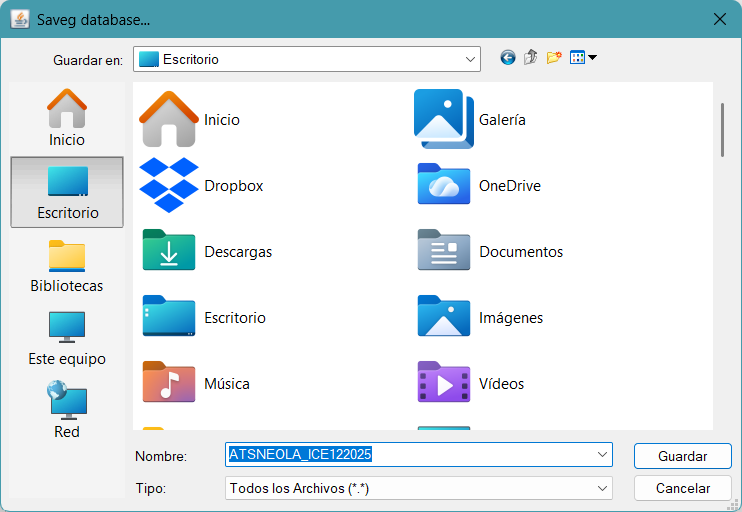Click the vertical scrollbar in file list
This screenshot has height=512, width=742.
point(722,129)
